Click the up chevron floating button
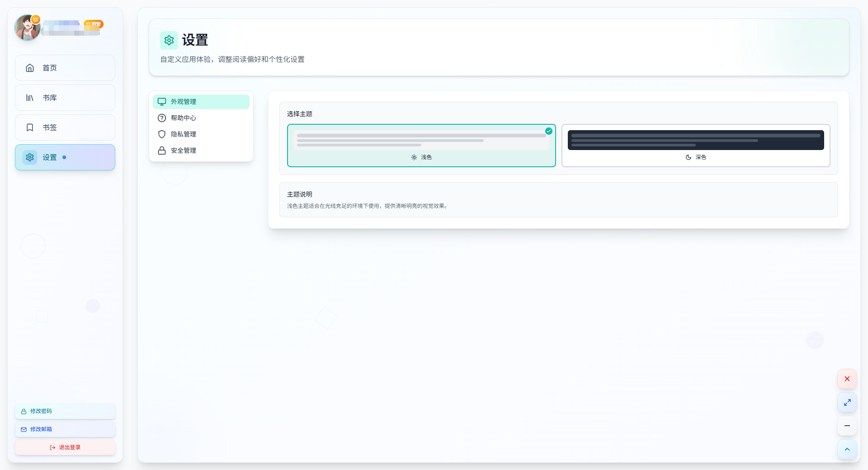Viewport: 868px width, 470px height. pyautogui.click(x=847, y=449)
